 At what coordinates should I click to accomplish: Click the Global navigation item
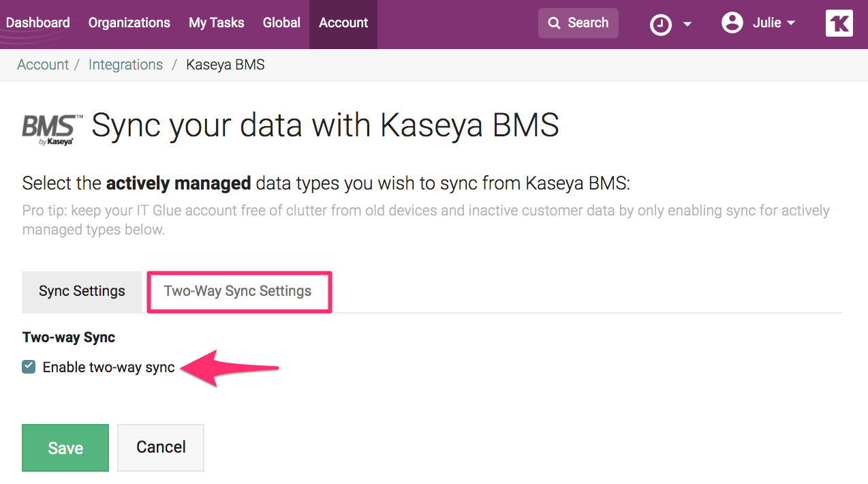(x=281, y=22)
